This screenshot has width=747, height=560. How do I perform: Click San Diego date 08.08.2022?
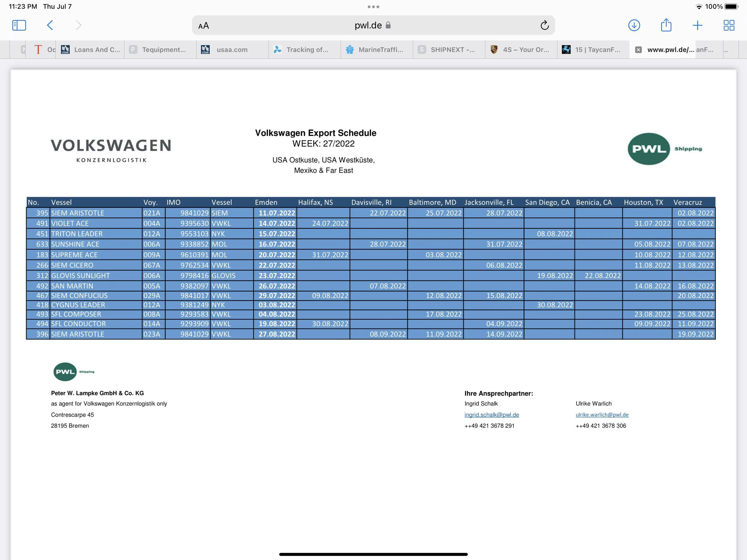555,234
